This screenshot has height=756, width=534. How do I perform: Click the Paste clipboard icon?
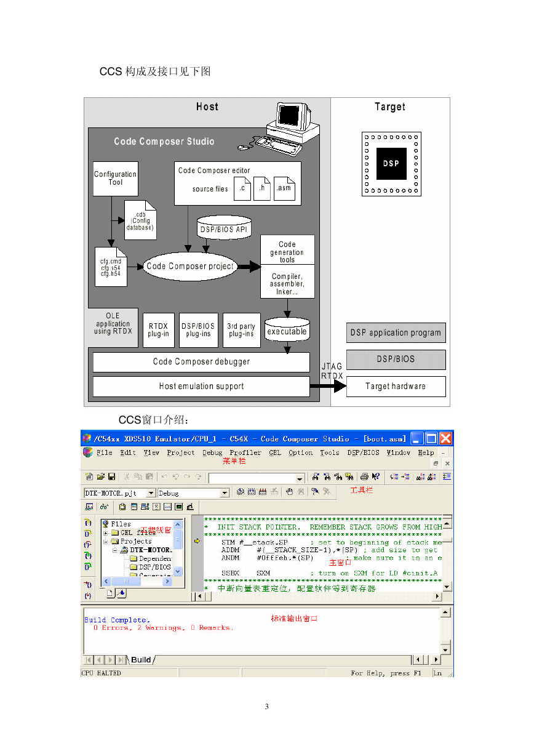(149, 477)
